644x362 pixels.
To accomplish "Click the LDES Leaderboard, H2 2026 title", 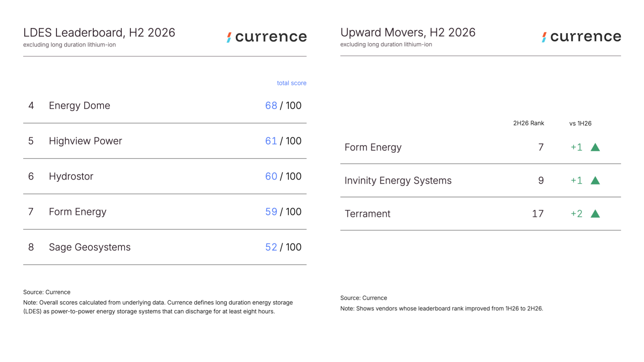I will (x=99, y=33).
